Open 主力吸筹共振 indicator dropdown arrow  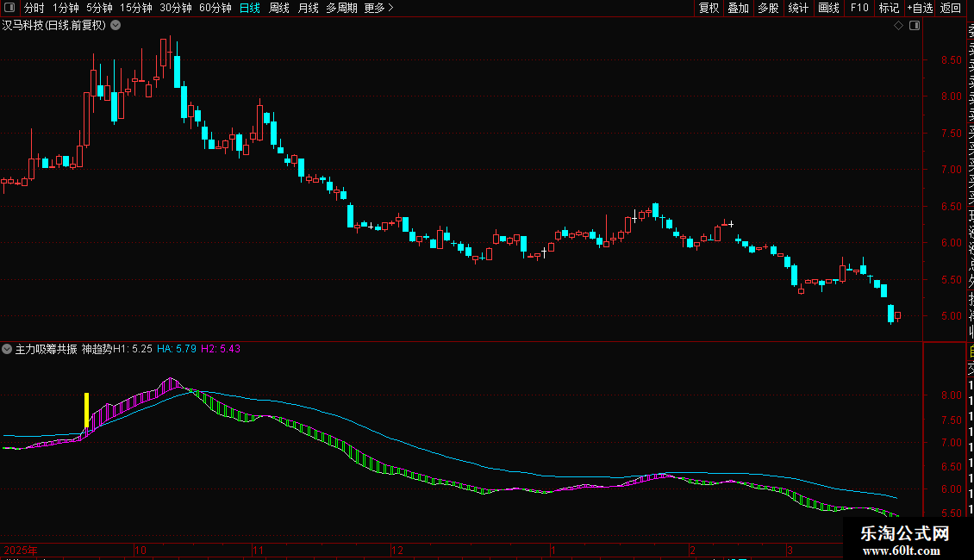(x=7, y=349)
